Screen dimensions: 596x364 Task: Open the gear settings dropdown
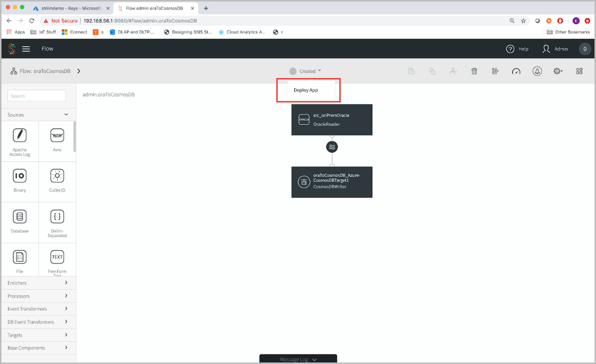click(x=558, y=71)
